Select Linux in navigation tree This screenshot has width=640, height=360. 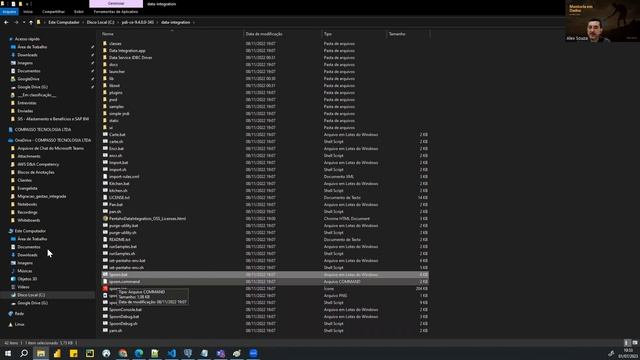pyautogui.click(x=19, y=324)
